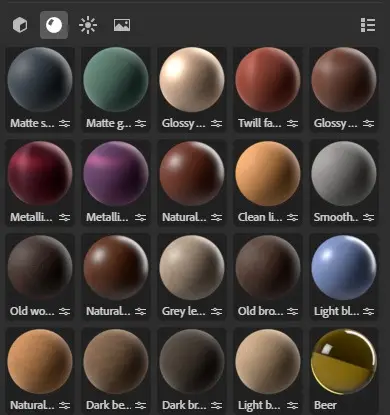Viewport: 390px width, 415px height.
Task: Open settings for red Metalli... material
Action: [x=64, y=218]
